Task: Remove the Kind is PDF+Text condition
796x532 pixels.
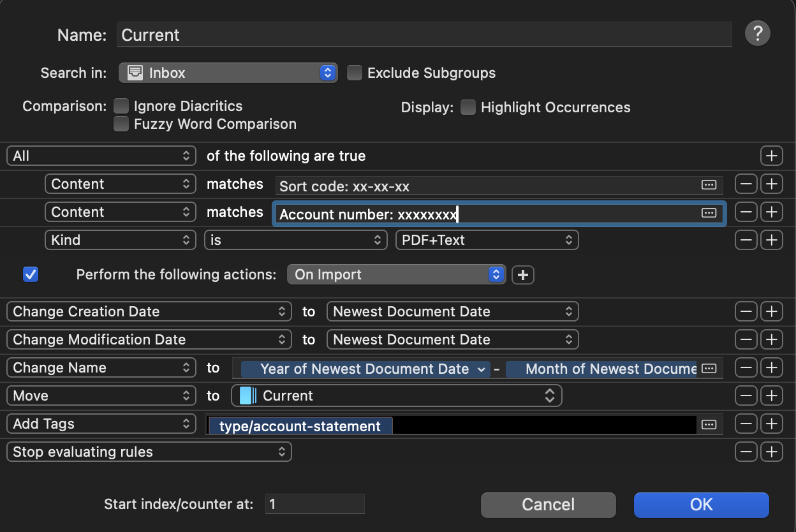Action: point(746,240)
